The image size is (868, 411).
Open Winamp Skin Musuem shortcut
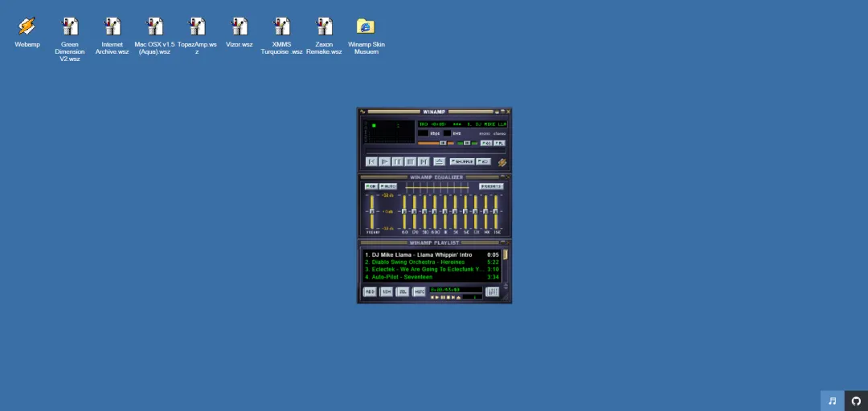[x=366, y=36]
